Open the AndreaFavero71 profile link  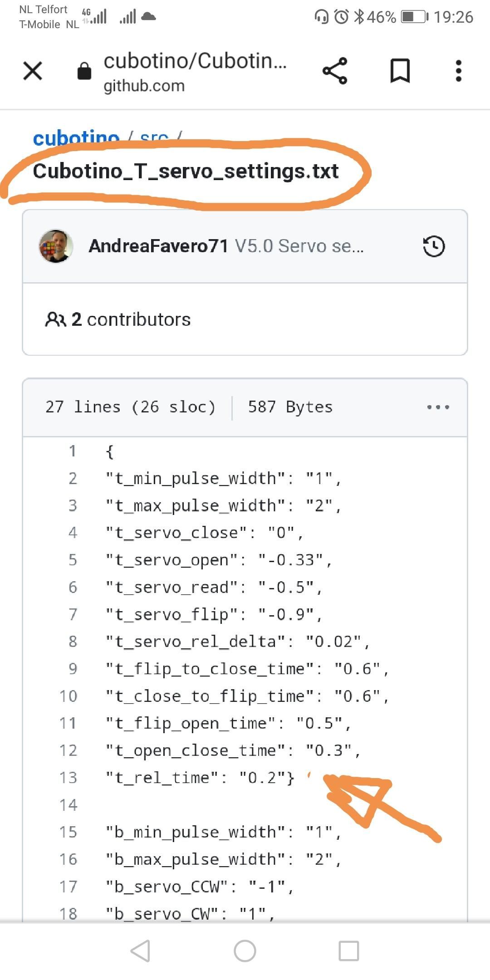(158, 246)
